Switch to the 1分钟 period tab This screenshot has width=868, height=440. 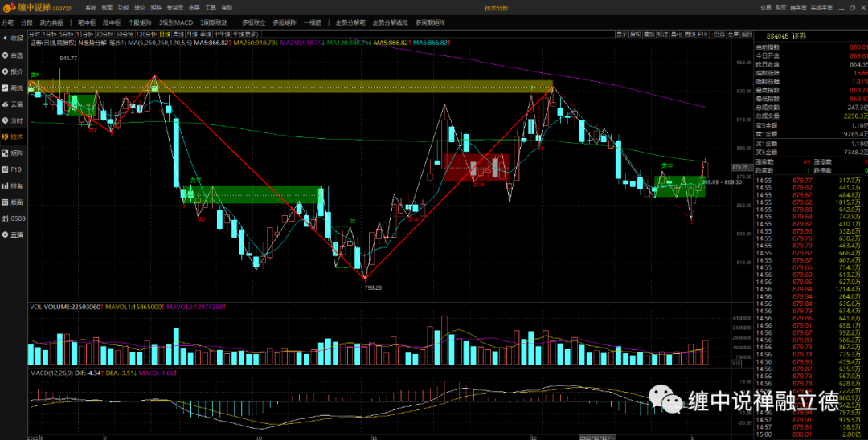tap(50, 35)
